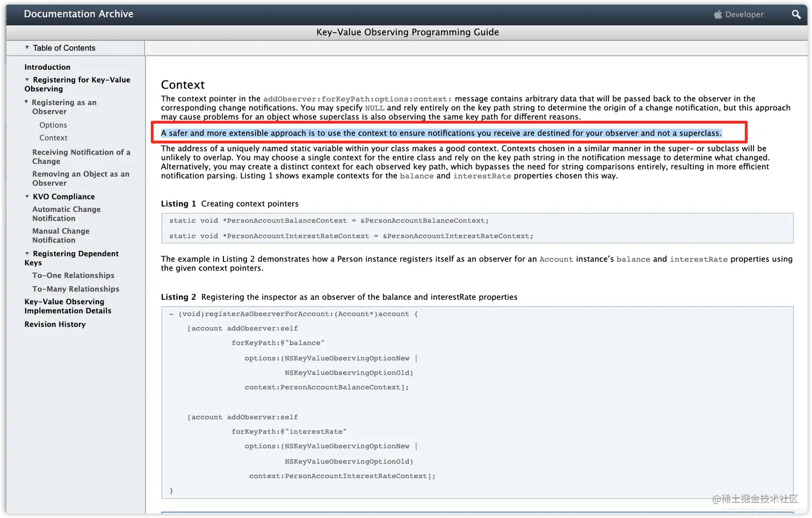Go to Registering as an Observer
Screen dimensions: 812x518
[64, 107]
